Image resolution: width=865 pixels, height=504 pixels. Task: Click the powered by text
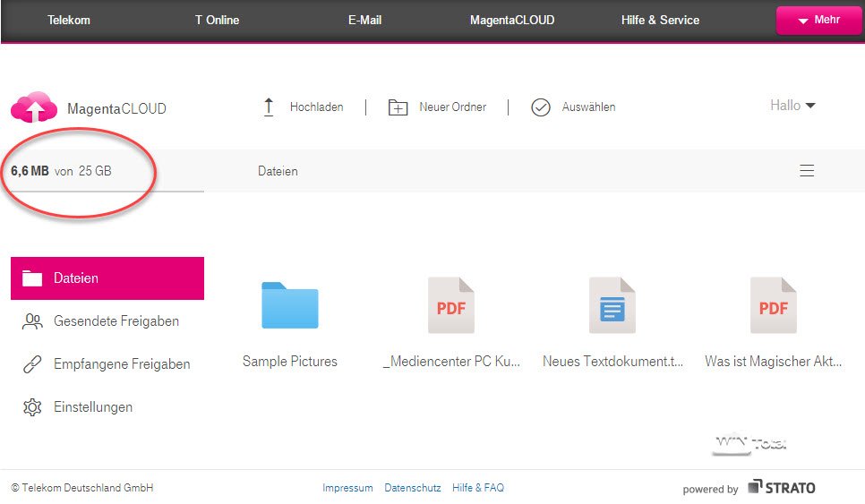pos(710,489)
